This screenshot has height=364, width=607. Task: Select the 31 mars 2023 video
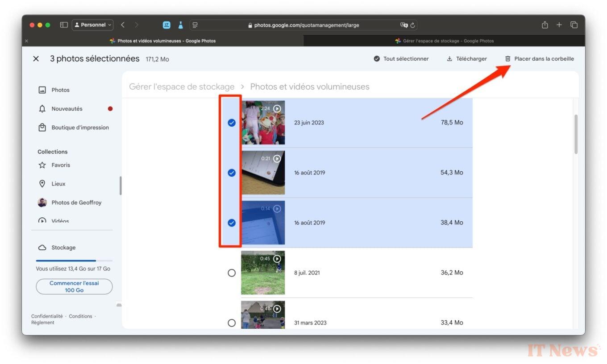point(232,323)
